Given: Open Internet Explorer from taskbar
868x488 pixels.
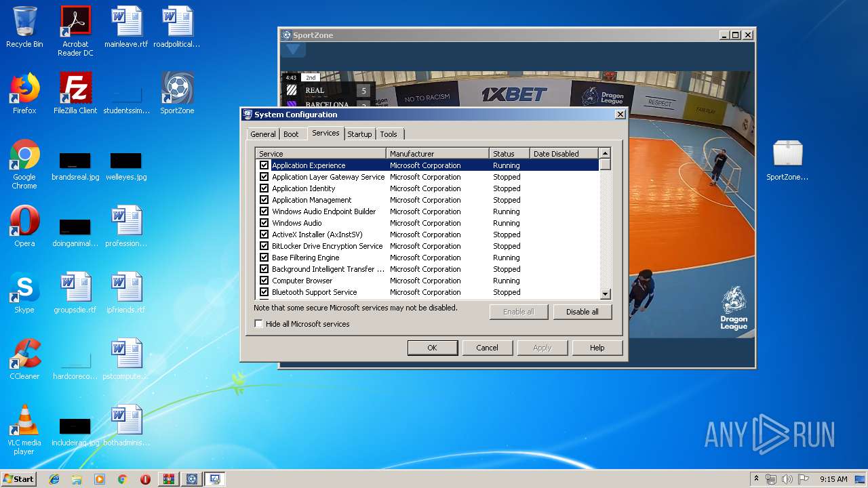Looking at the screenshot, I should [54, 479].
